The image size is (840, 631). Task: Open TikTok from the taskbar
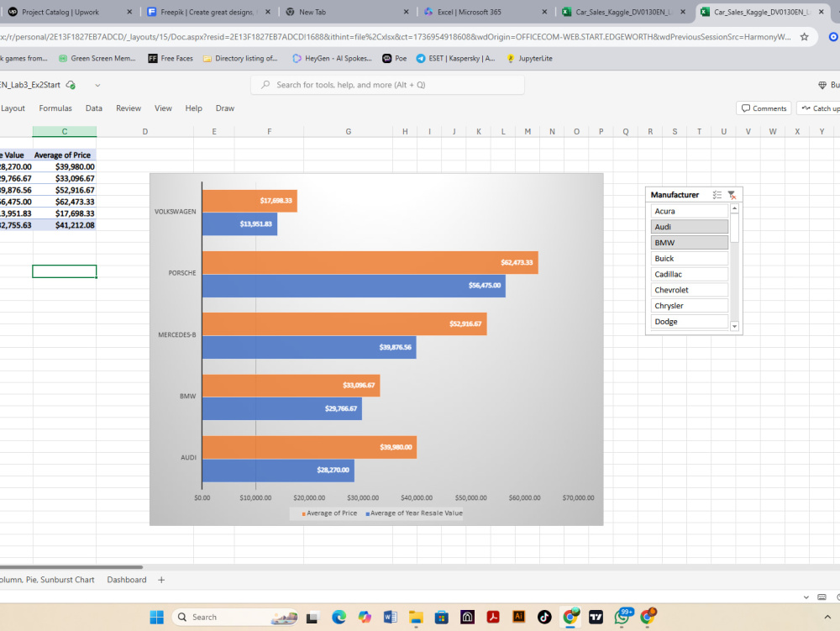[x=544, y=617]
